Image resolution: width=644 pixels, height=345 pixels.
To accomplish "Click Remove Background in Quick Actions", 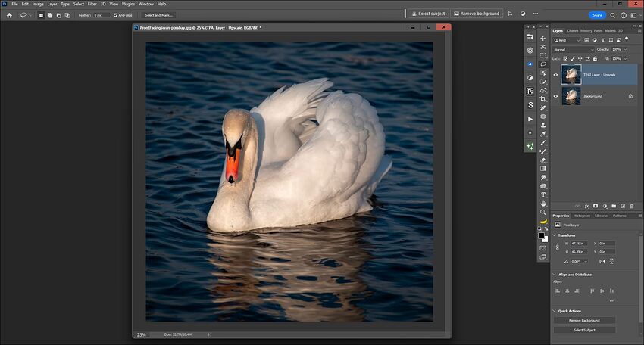I will tap(584, 320).
